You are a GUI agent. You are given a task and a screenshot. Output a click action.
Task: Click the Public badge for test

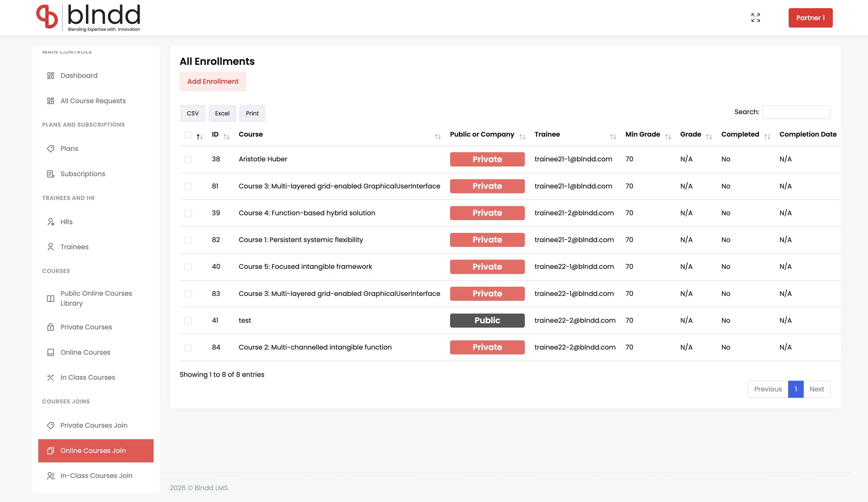pyautogui.click(x=487, y=320)
